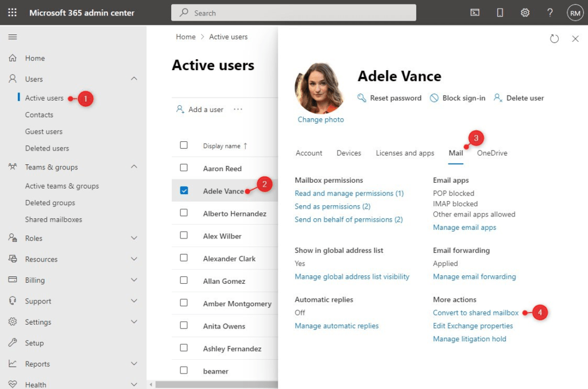Click the Change photo link
Viewport: 588px width, 389px height.
pos(320,119)
